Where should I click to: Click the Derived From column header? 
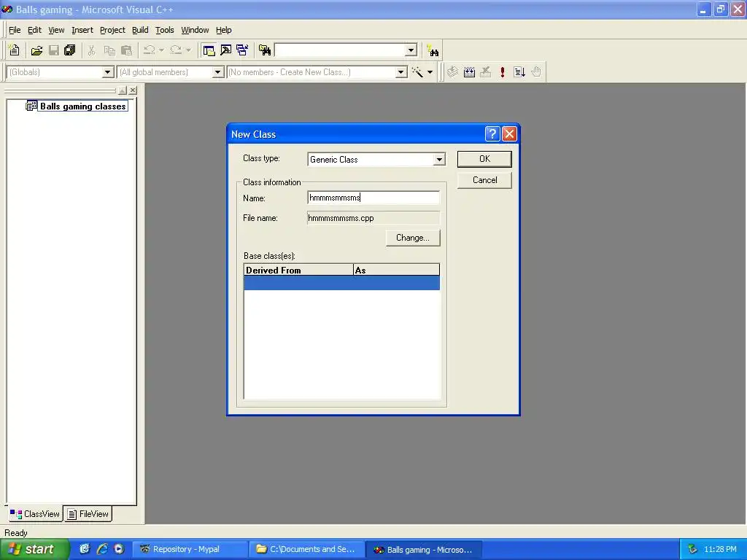[298, 270]
